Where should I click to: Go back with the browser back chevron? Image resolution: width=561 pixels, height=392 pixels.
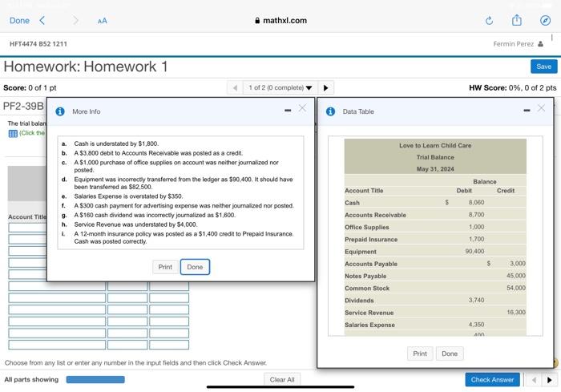tap(42, 20)
